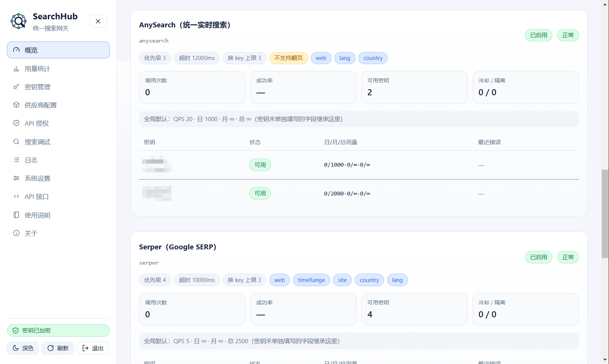
Task: Select 日志 in the sidebar
Action: 58,160
